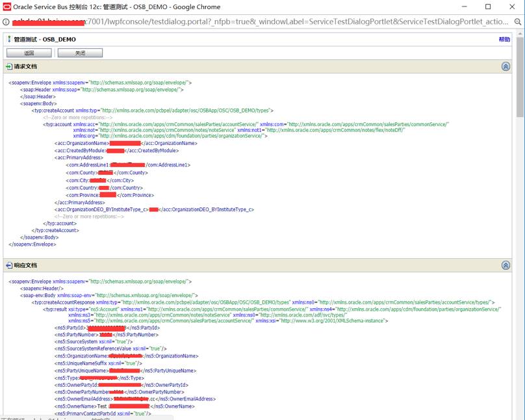Click the Oracle logo icon in title bar
Image resolution: width=525 pixels, height=420 pixels.
(6, 7)
